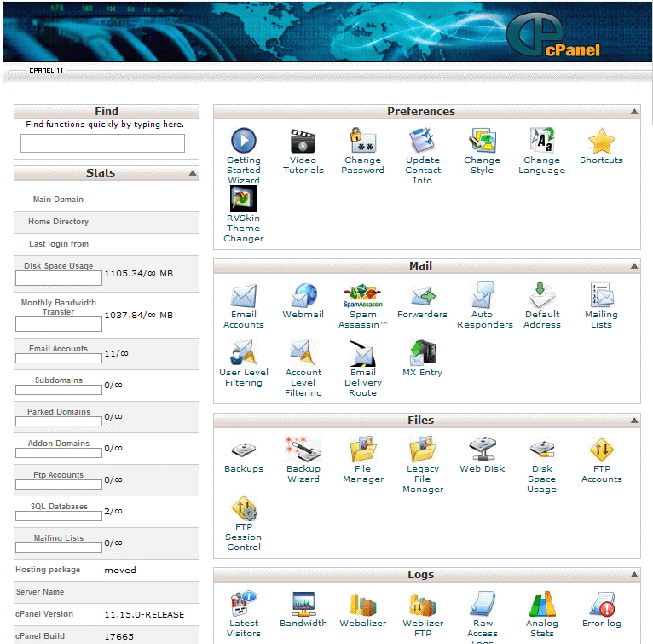This screenshot has height=644, width=653.
Task: Open Legacy File Manager
Action: [423, 465]
